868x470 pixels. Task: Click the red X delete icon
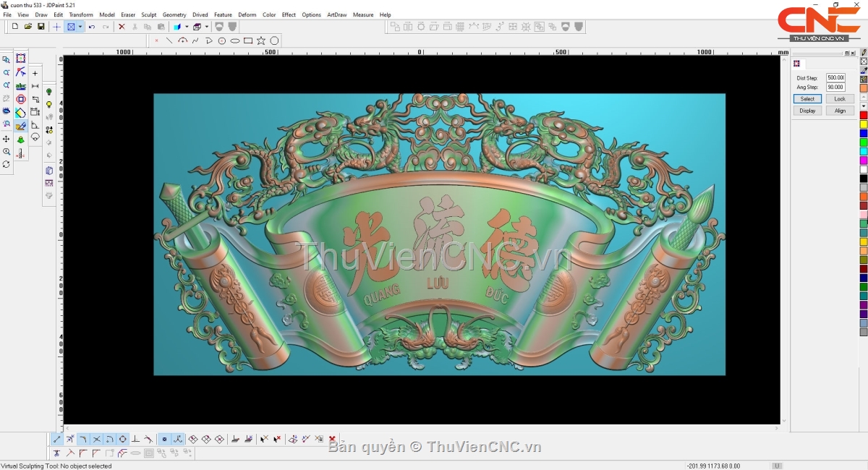coord(122,27)
